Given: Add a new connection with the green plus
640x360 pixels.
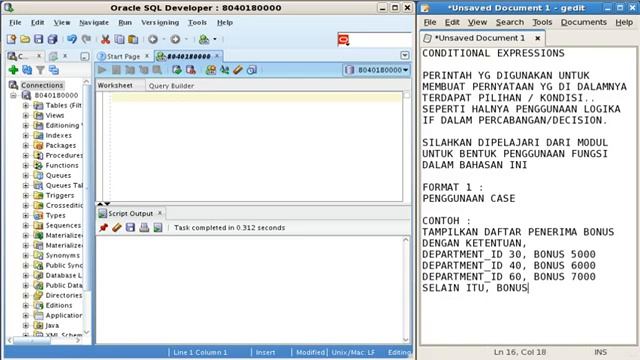Looking at the screenshot, I should point(13,70).
